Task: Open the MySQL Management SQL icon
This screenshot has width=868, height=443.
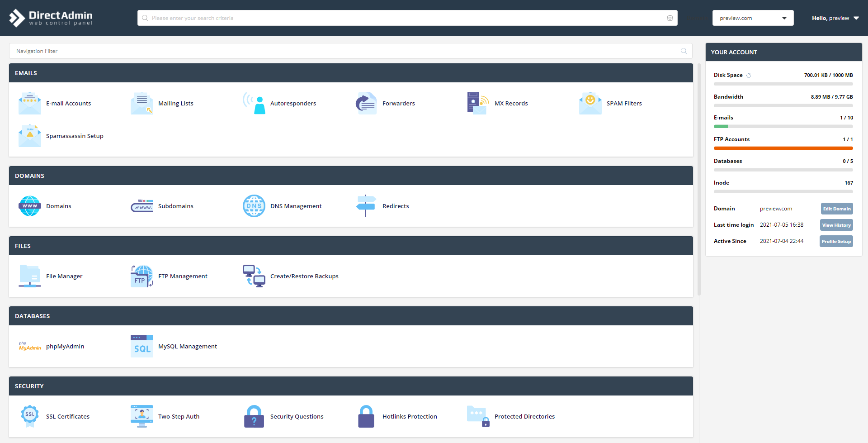Action: coord(142,346)
